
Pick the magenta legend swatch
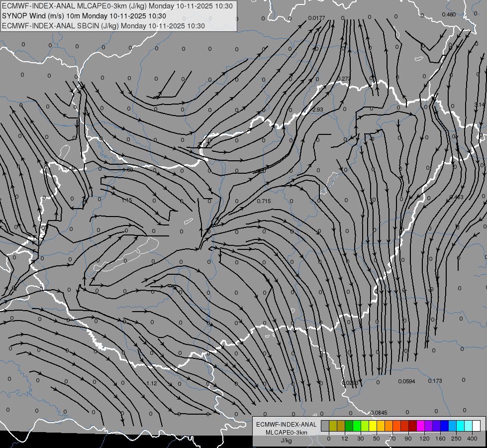coord(421,426)
